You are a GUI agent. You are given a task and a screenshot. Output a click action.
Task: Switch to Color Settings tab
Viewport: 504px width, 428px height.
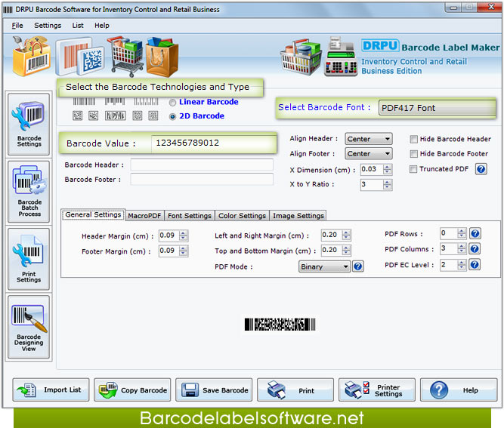[x=242, y=216]
